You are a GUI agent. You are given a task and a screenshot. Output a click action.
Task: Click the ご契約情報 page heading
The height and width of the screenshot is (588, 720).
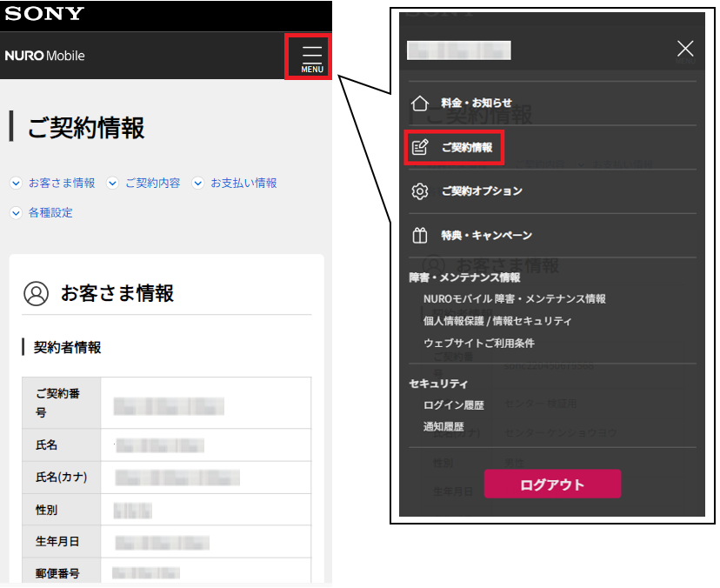[86, 127]
